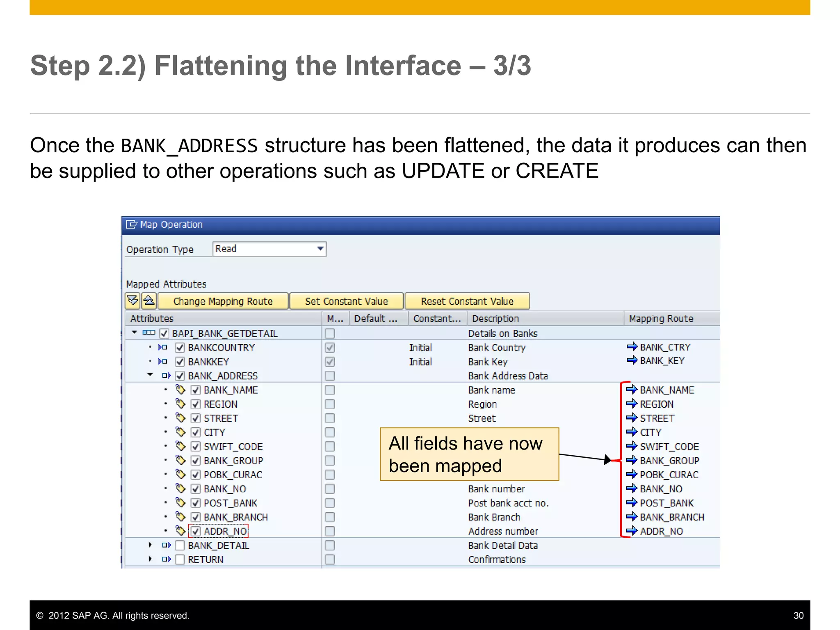The image size is (840, 630).
Task: Click the mapping arrow icon for ADDR_NO route
Action: [x=632, y=531]
